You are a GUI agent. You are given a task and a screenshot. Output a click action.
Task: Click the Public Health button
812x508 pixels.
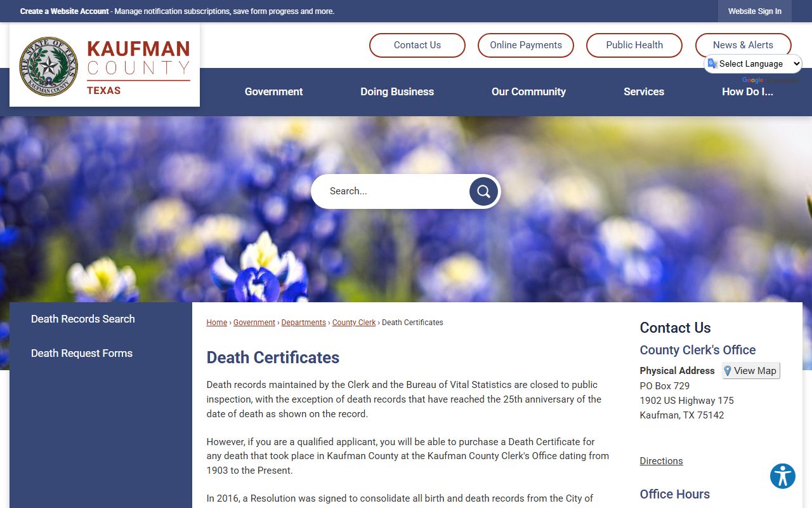click(634, 45)
